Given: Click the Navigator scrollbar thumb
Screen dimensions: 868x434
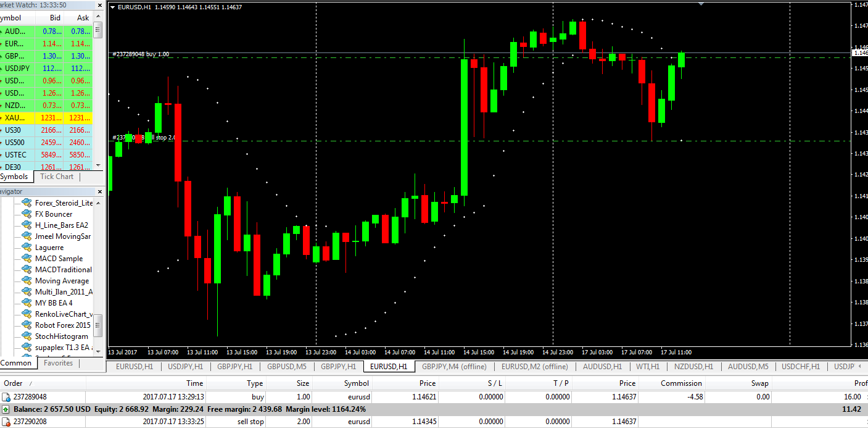Looking at the screenshot, I should click(x=98, y=325).
